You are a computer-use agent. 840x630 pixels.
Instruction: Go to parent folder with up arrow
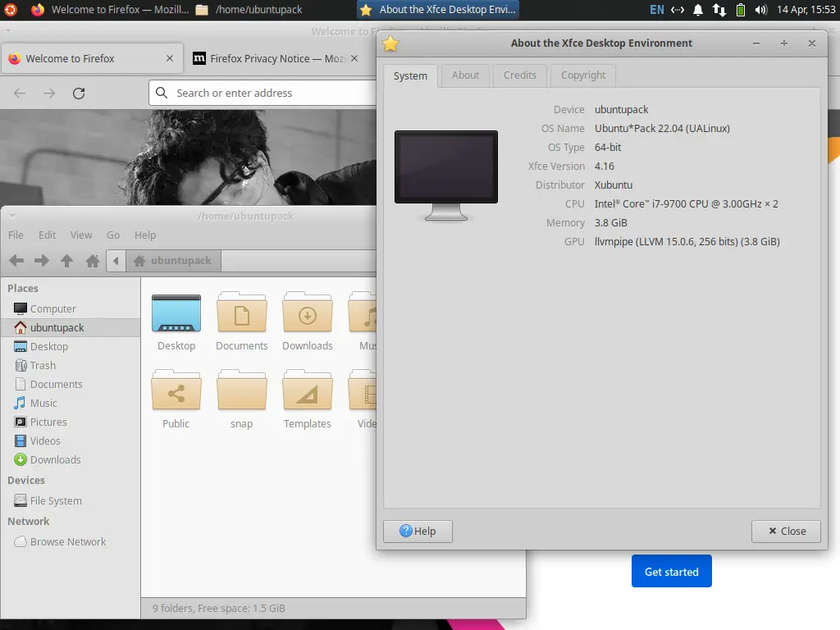coord(67,261)
